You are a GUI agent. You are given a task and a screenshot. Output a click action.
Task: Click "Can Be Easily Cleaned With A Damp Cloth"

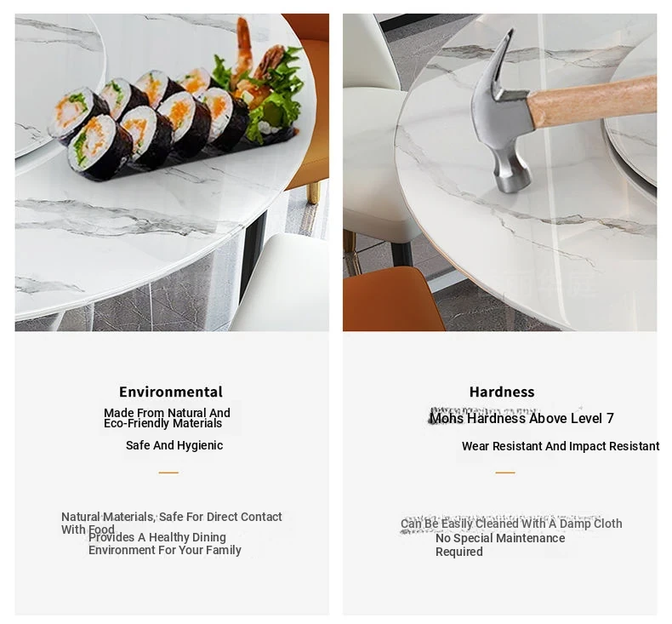pyautogui.click(x=511, y=524)
